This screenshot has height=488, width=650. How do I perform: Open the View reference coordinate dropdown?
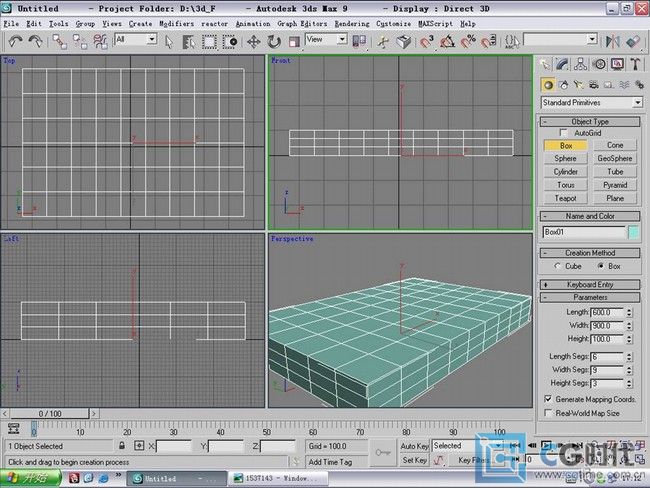tap(342, 39)
